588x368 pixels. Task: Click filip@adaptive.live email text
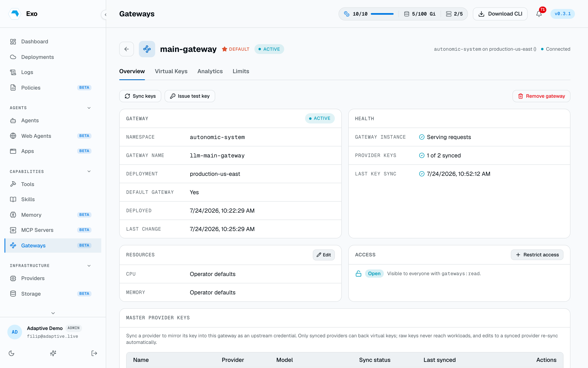pyautogui.click(x=52, y=336)
